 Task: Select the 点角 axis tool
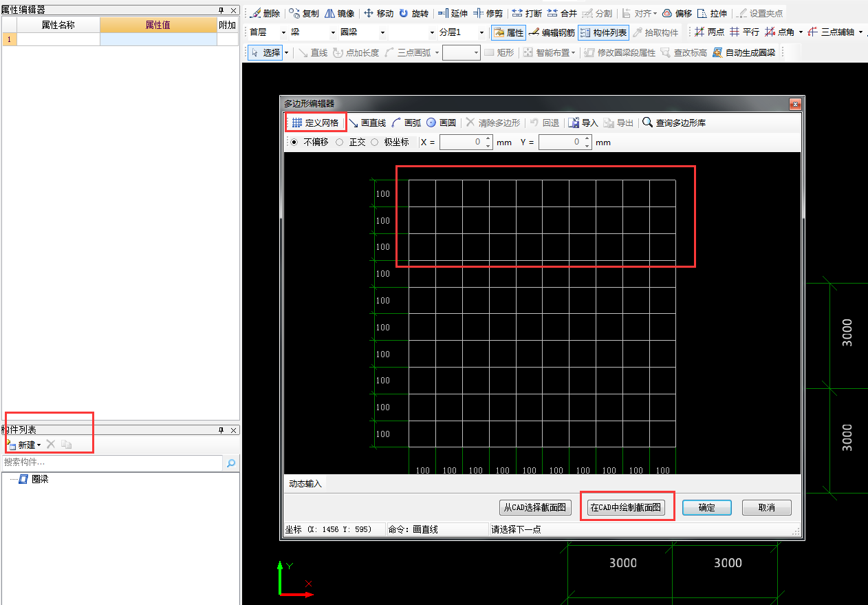tap(779, 32)
